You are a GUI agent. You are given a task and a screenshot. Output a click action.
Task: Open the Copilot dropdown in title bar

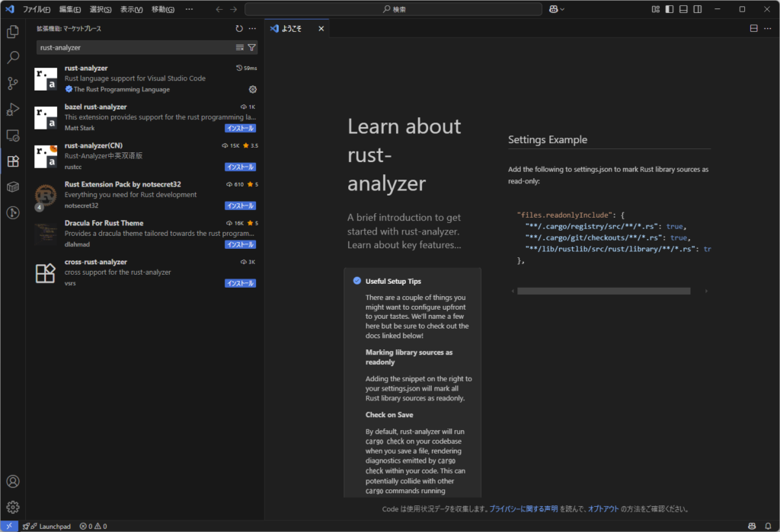[x=557, y=9]
